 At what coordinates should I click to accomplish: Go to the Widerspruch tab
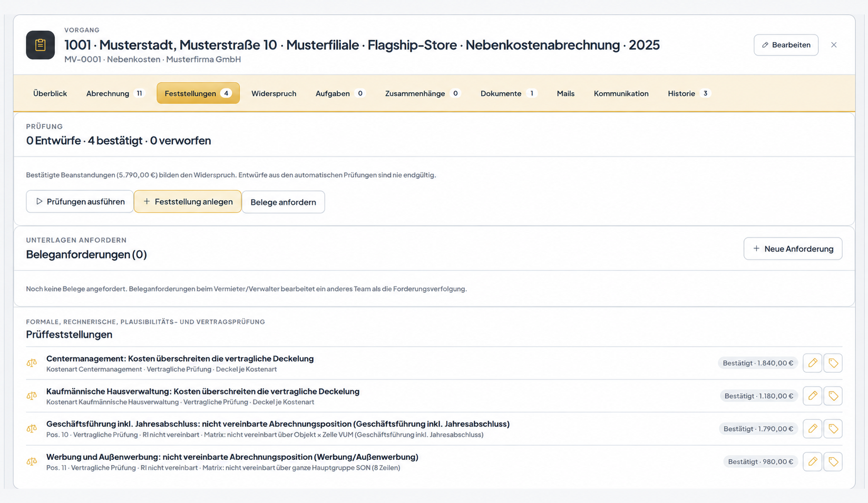click(274, 93)
